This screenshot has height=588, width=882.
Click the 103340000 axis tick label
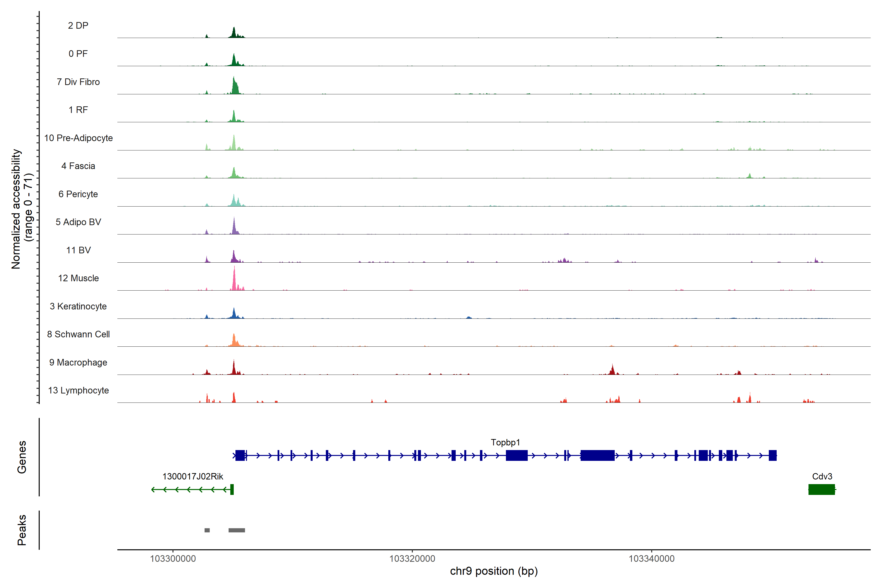[651, 558]
